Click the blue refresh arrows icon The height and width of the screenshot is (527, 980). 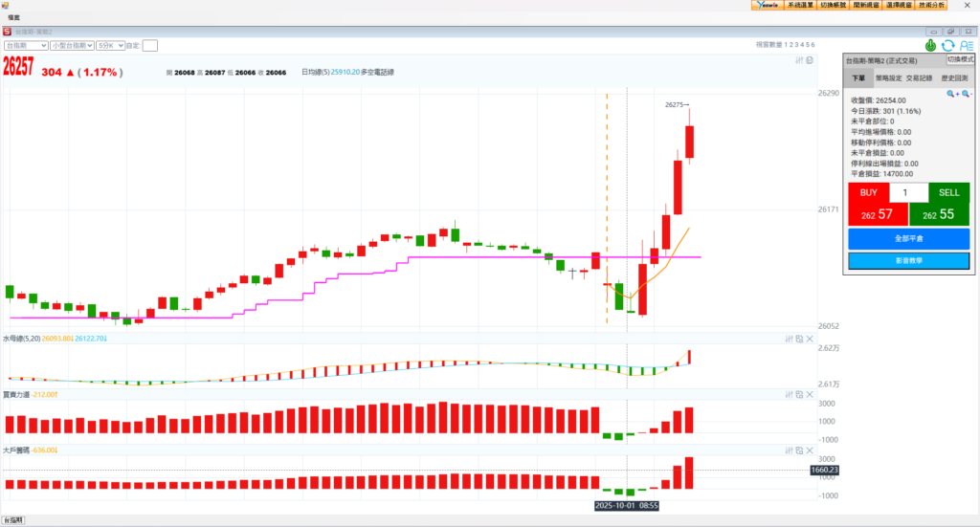click(947, 45)
